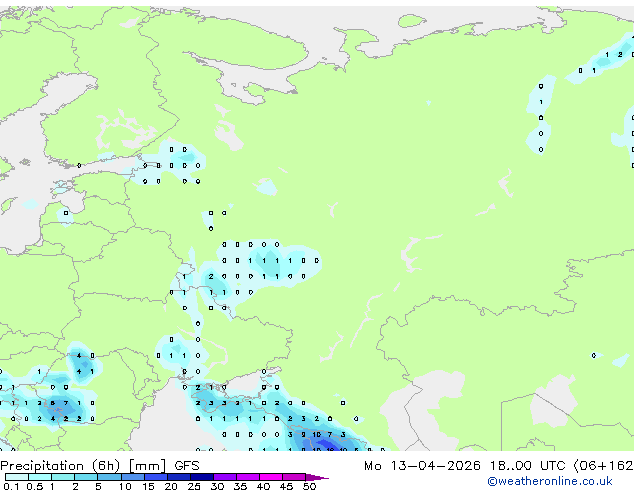Image resolution: width=634 pixels, height=490 pixels.
Task: Click the 15–20 mm legend swatch
Action: point(156,477)
